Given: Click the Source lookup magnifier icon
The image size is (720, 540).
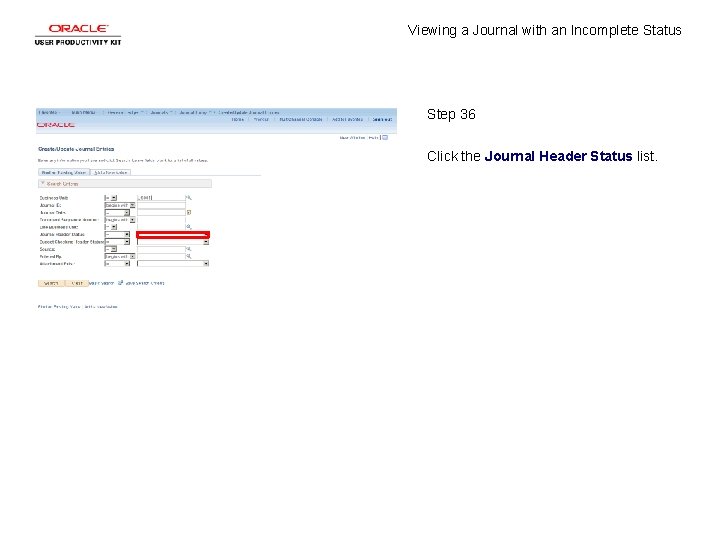Looking at the screenshot, I should (188, 249).
